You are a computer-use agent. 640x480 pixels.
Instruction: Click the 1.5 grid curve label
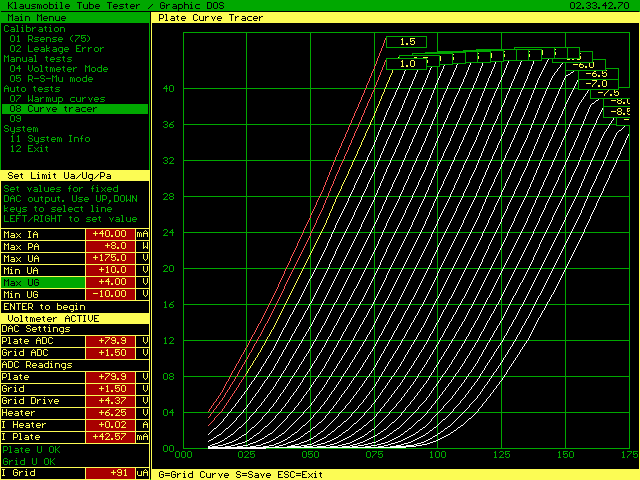coord(407,42)
